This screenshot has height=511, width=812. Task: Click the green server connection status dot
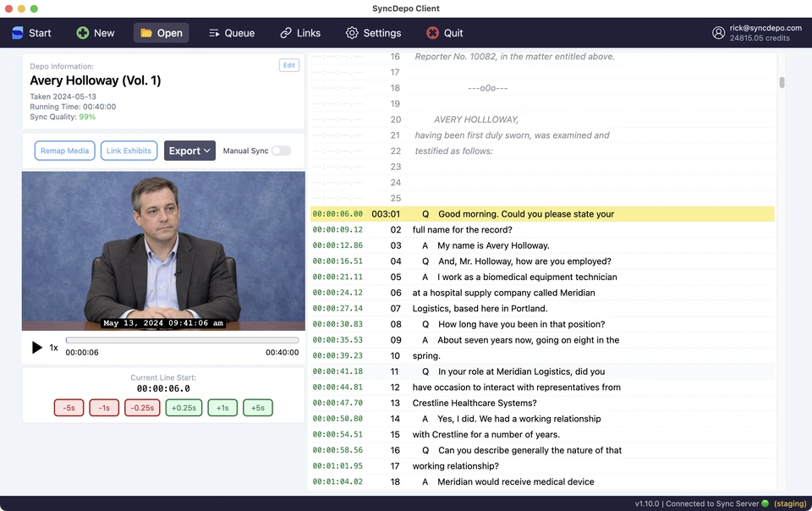click(765, 503)
